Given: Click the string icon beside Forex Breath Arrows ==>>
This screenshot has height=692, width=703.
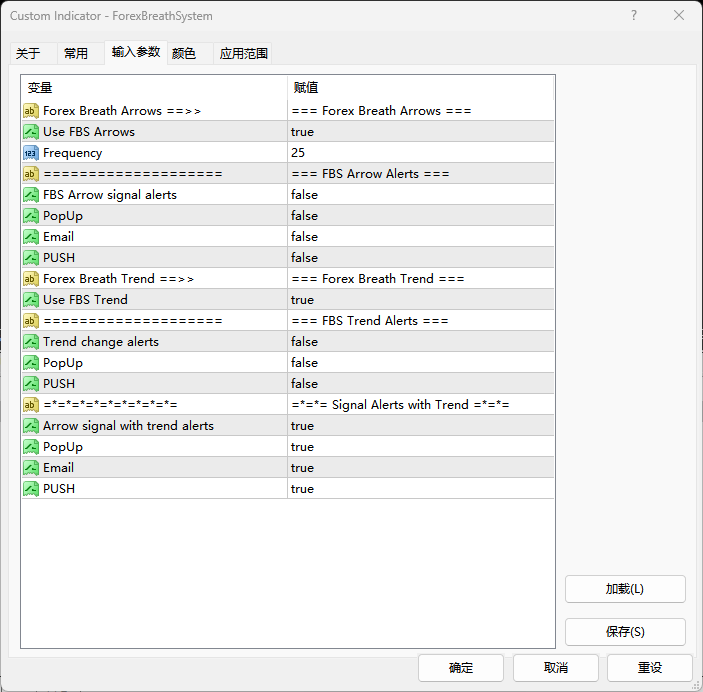Looking at the screenshot, I should [30, 111].
